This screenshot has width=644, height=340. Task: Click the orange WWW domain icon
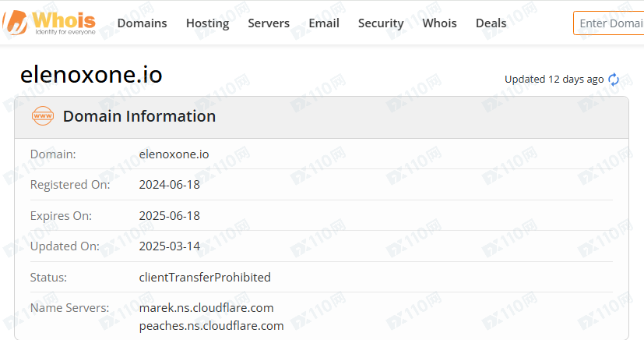(43, 117)
